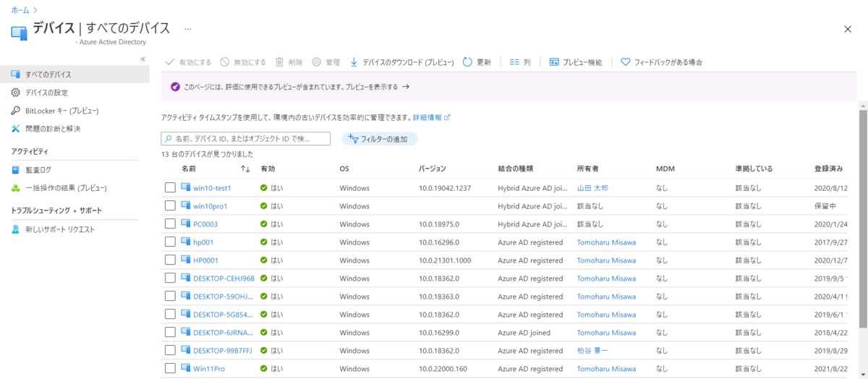Open the 詳細情報 link
868x379 pixels.
coord(431,117)
